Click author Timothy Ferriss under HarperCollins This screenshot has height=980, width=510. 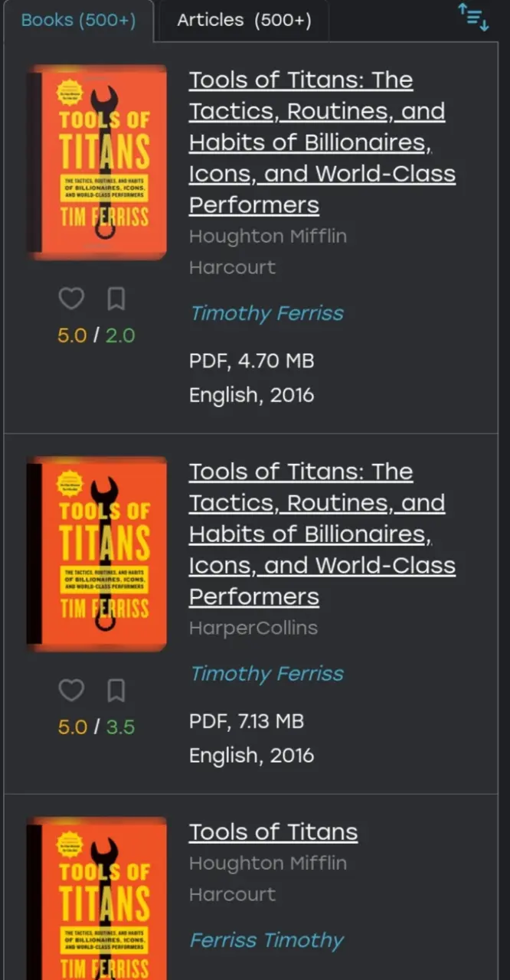pos(266,674)
